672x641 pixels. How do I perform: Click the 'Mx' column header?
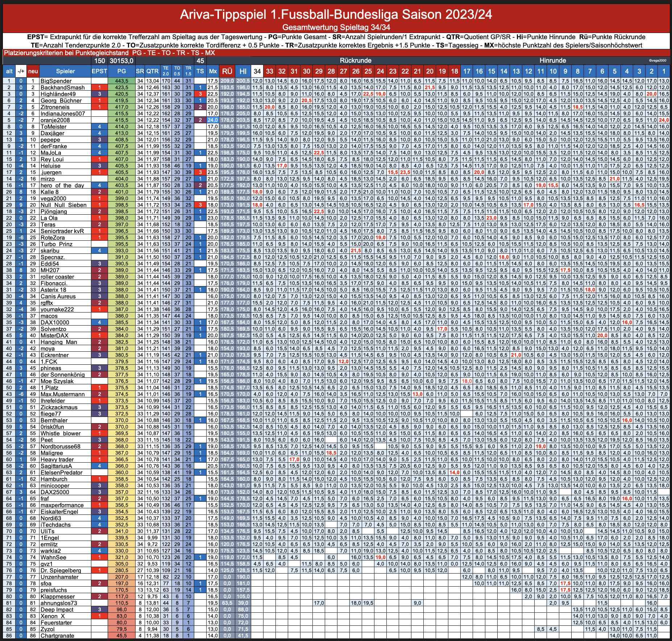pyautogui.click(x=213, y=71)
